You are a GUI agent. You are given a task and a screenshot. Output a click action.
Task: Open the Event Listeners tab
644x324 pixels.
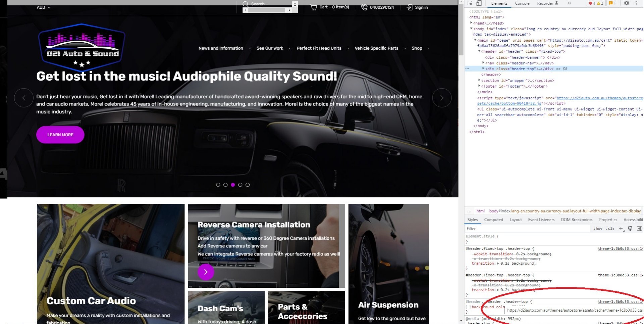tap(541, 220)
